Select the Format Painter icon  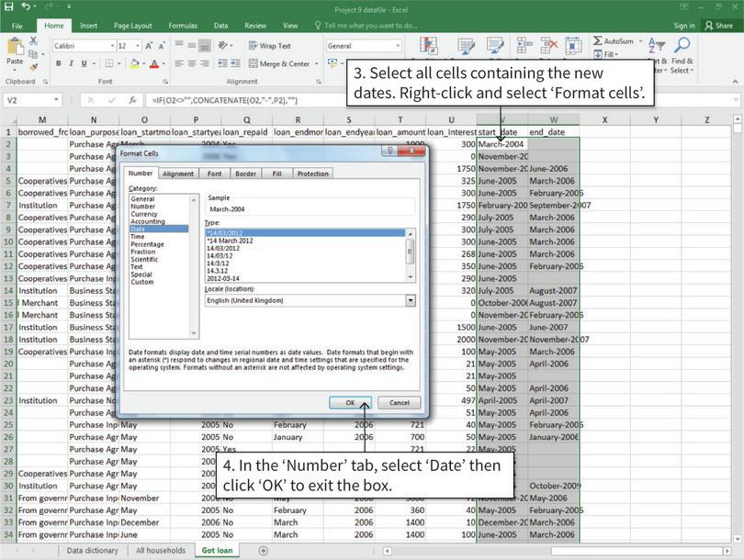coord(32,67)
